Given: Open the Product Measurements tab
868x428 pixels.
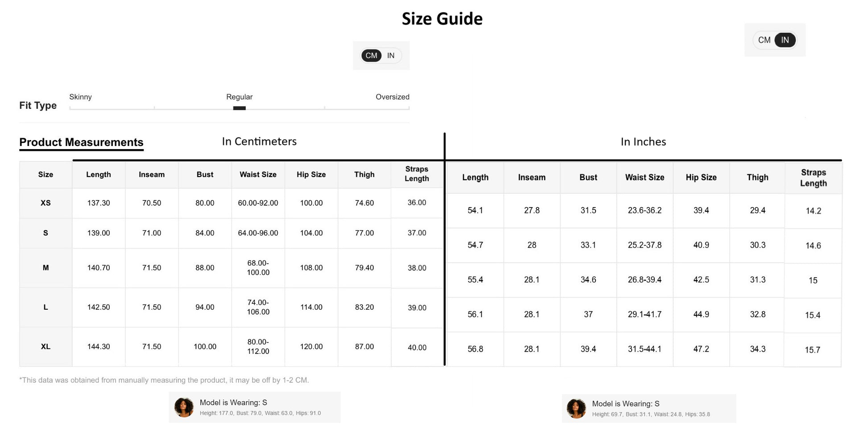Looking at the screenshot, I should tap(81, 142).
